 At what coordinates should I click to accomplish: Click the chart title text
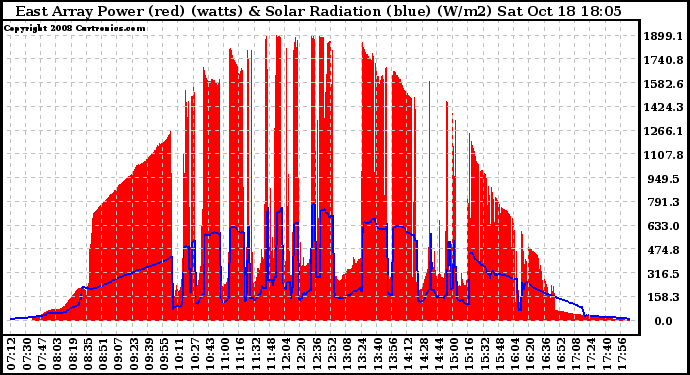click(x=318, y=11)
